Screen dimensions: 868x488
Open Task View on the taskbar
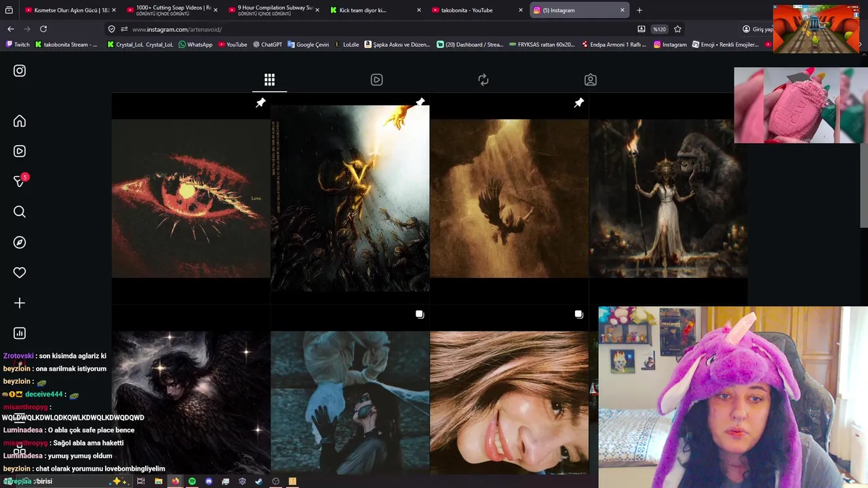pos(141,481)
